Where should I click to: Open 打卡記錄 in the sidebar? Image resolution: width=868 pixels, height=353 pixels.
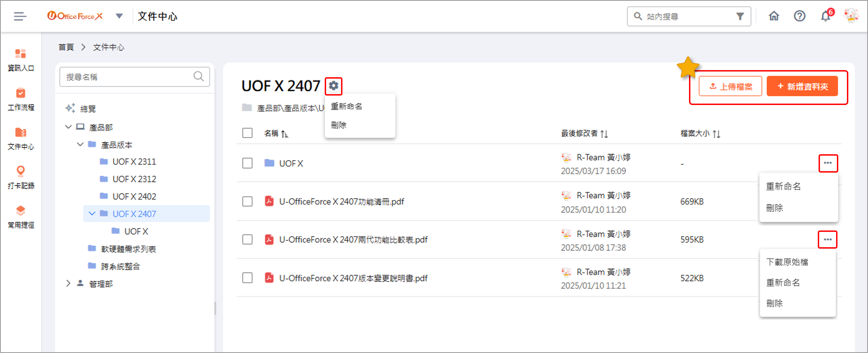[x=20, y=178]
